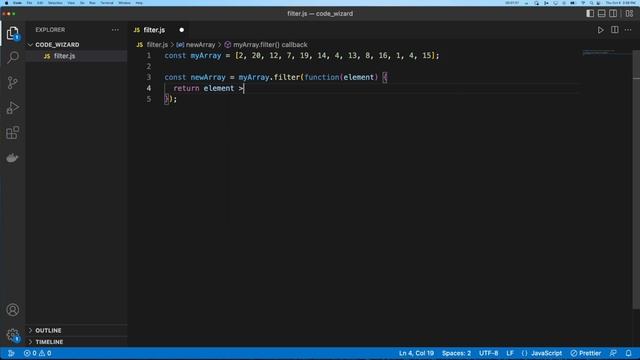Click the word 'function' on line 3

coord(322,77)
